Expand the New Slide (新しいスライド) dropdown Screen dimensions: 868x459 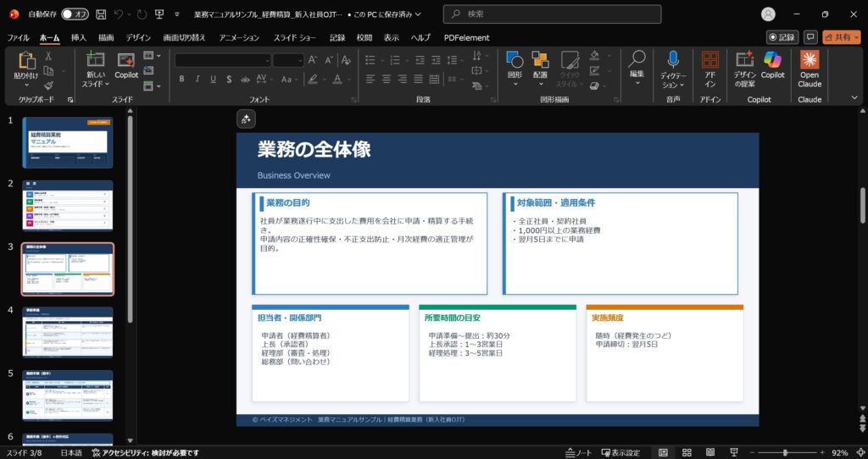(94, 84)
